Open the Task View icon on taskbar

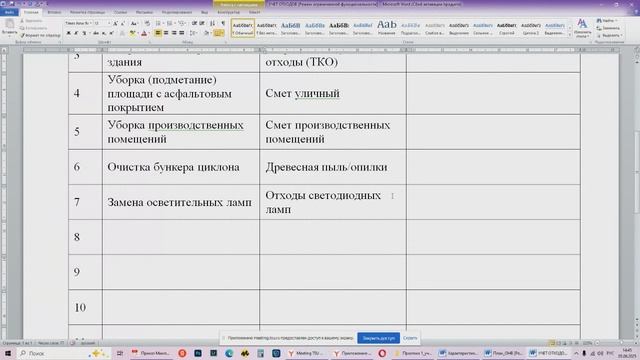(x=120, y=353)
